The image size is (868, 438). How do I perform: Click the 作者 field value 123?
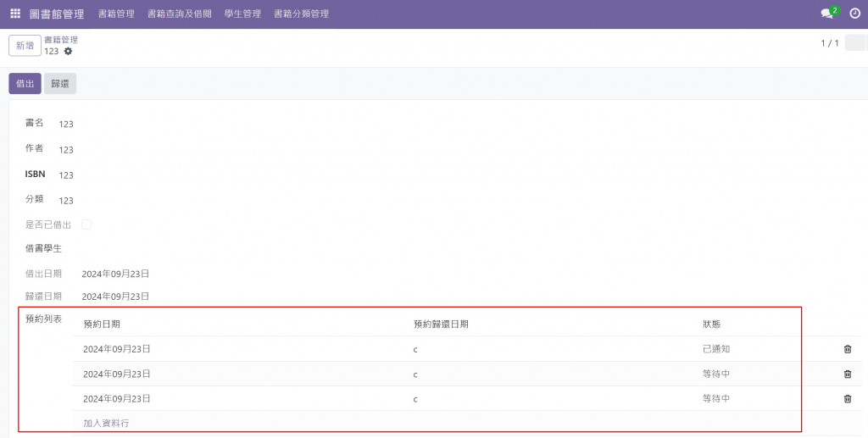[x=66, y=149]
